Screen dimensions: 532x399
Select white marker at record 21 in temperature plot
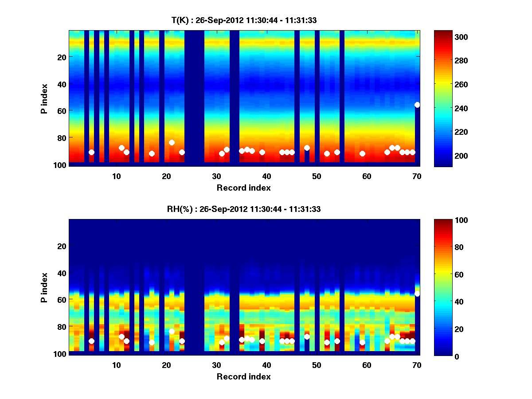[x=172, y=142]
